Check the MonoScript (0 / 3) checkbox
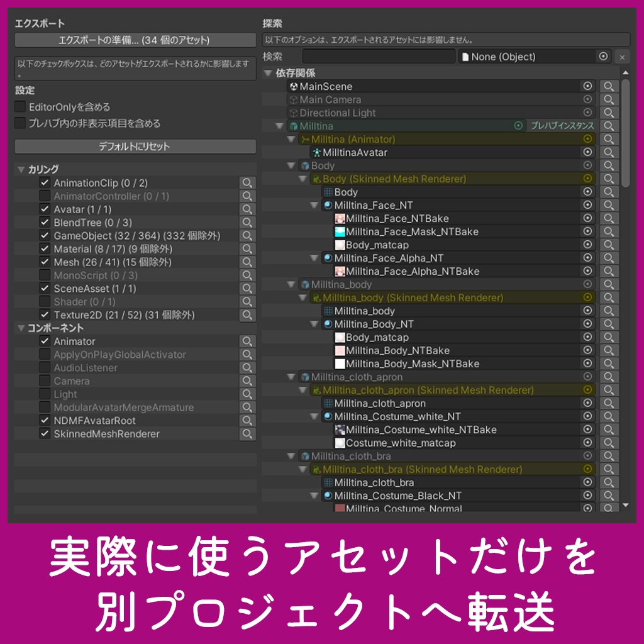This screenshot has width=644, height=644. (x=45, y=275)
